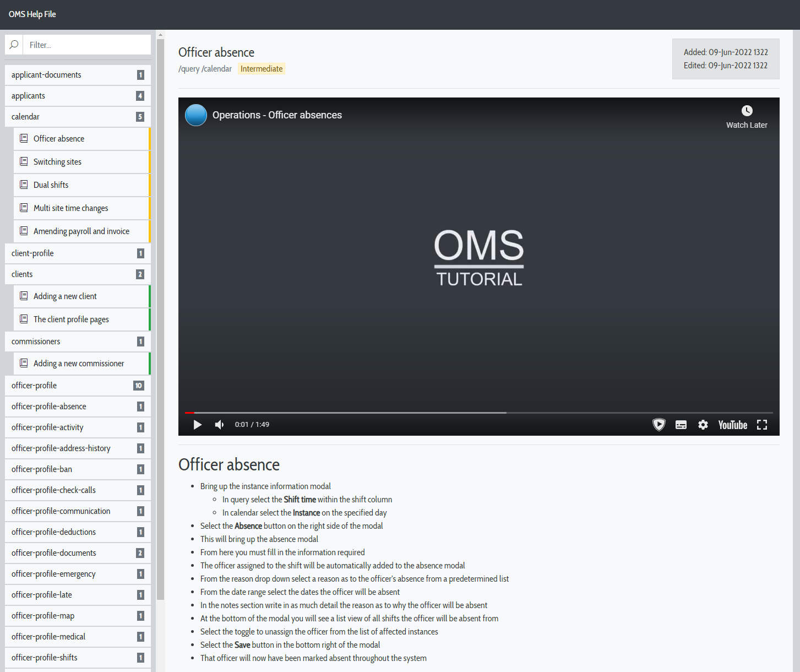Expand officer-profile-documents category

[x=78, y=553]
